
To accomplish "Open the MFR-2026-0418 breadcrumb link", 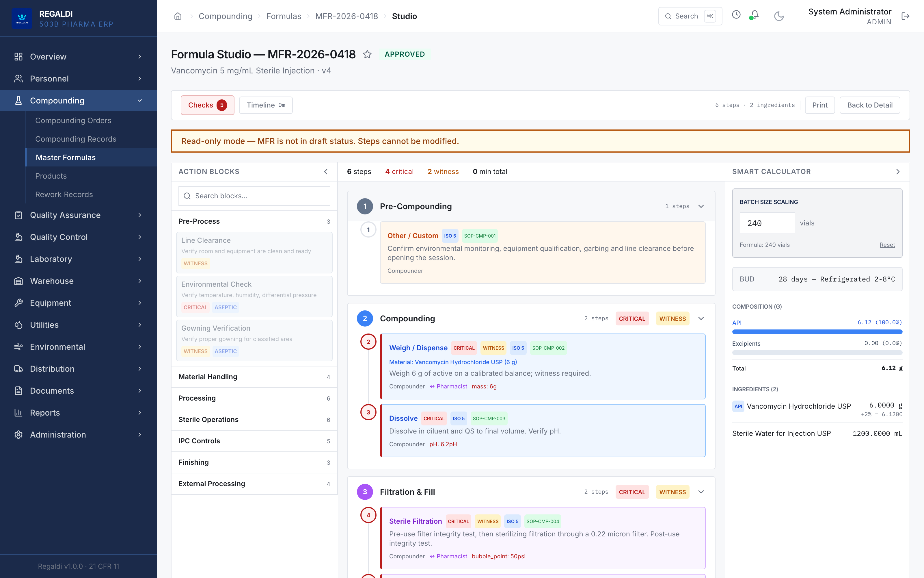I will tap(346, 16).
